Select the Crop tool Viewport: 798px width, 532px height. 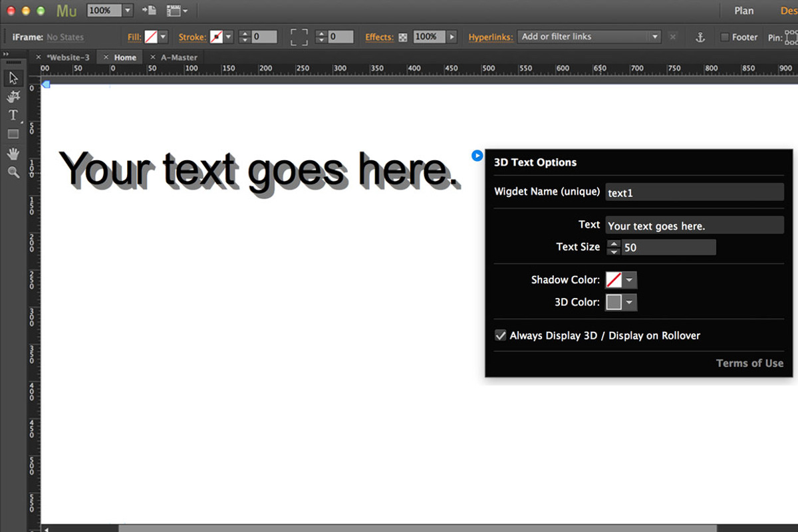(13, 97)
